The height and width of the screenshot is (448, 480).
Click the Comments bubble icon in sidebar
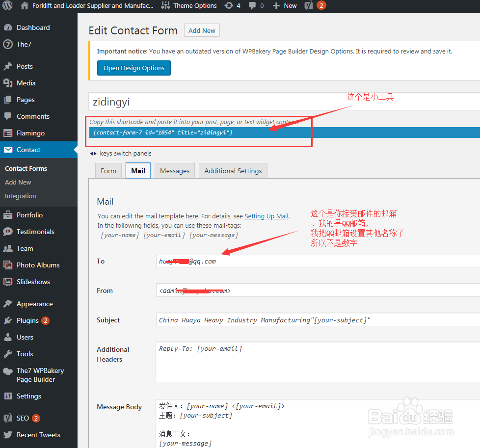[8, 116]
